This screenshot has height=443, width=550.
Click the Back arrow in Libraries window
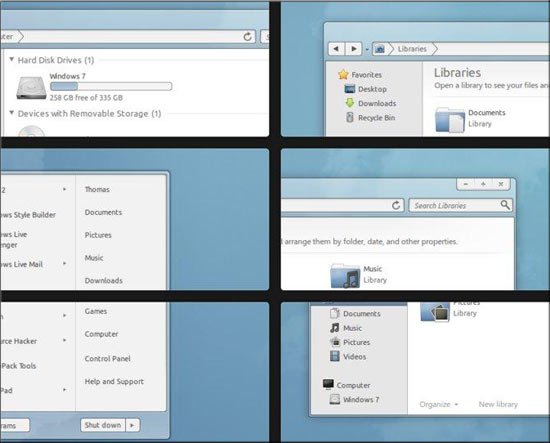click(x=336, y=48)
